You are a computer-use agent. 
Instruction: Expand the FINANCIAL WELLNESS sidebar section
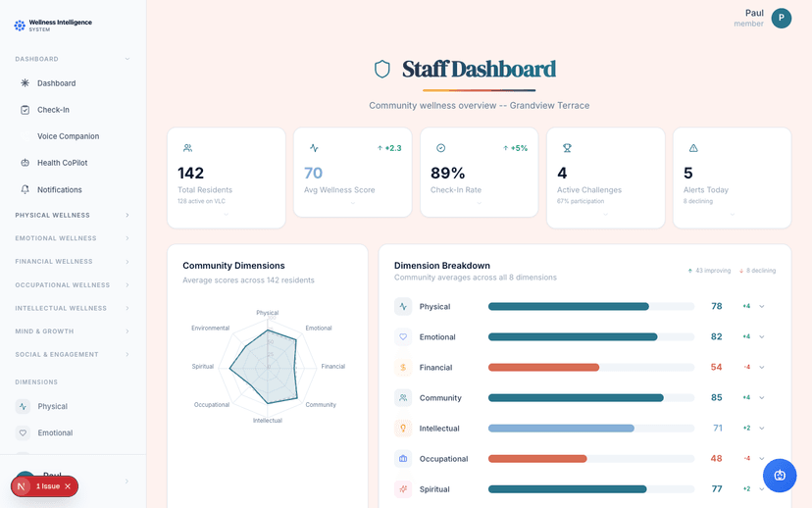(127, 262)
